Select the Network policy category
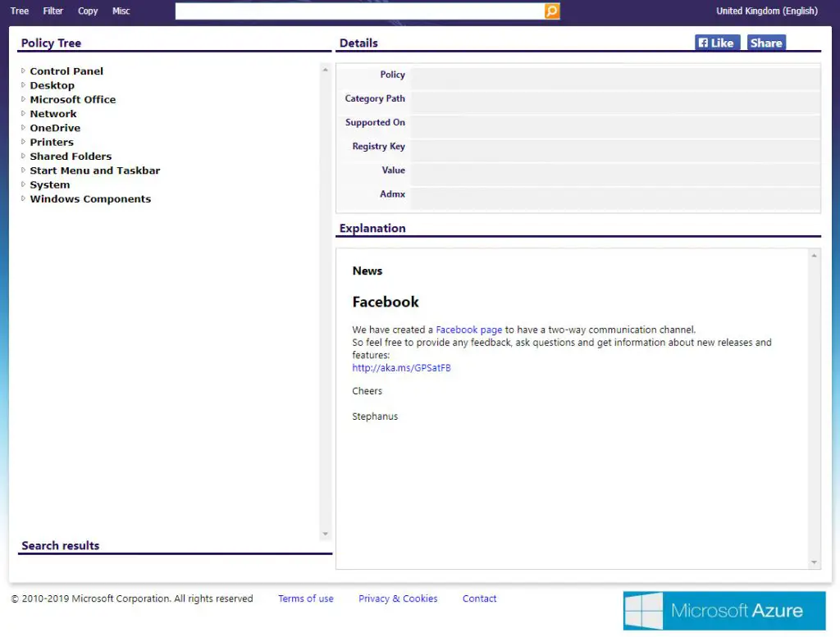 53,114
